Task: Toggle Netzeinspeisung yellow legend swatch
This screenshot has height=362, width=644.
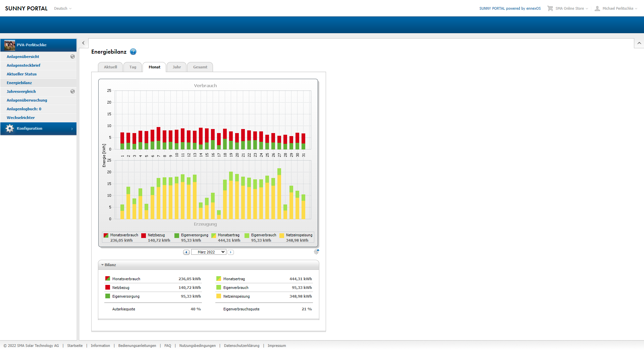Action: click(x=282, y=235)
